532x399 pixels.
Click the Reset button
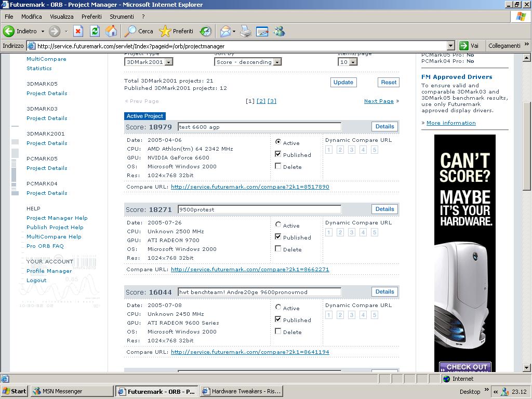(x=389, y=82)
